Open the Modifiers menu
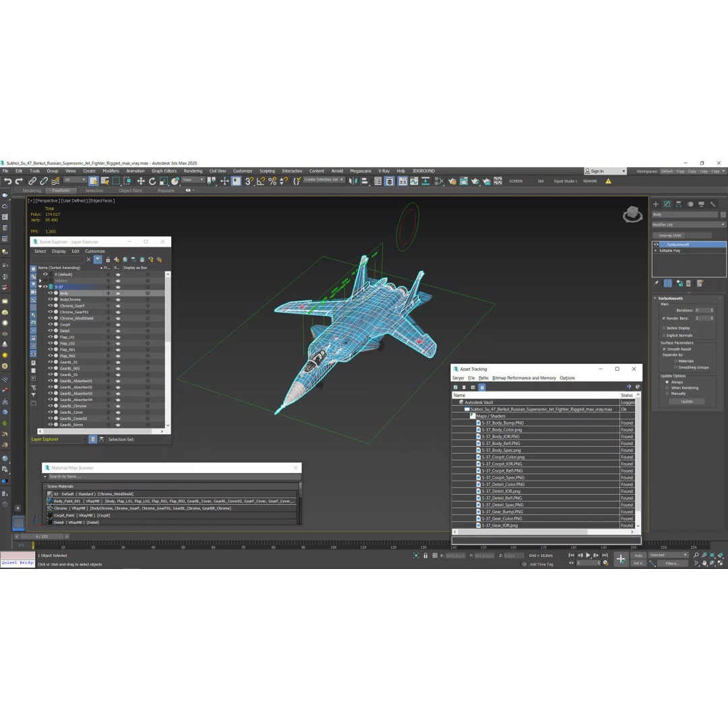Screen dimensions: 728x728 (x=111, y=171)
